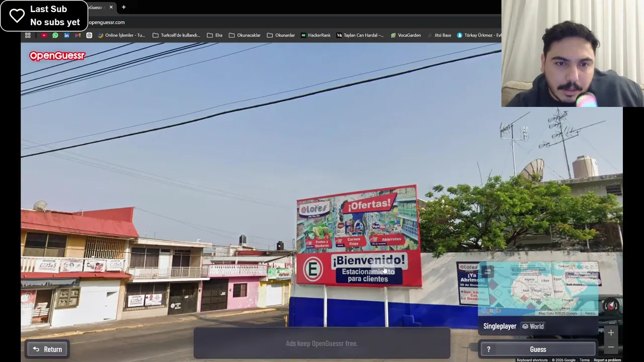Open the WhatsApp bookmark icon
Image resolution: width=644 pixels, height=362 pixels.
(x=55, y=35)
